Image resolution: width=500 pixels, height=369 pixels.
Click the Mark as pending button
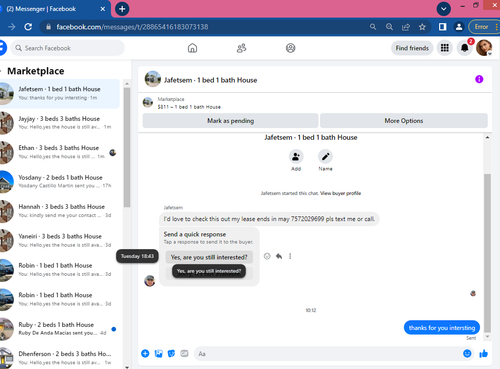pyautogui.click(x=230, y=121)
